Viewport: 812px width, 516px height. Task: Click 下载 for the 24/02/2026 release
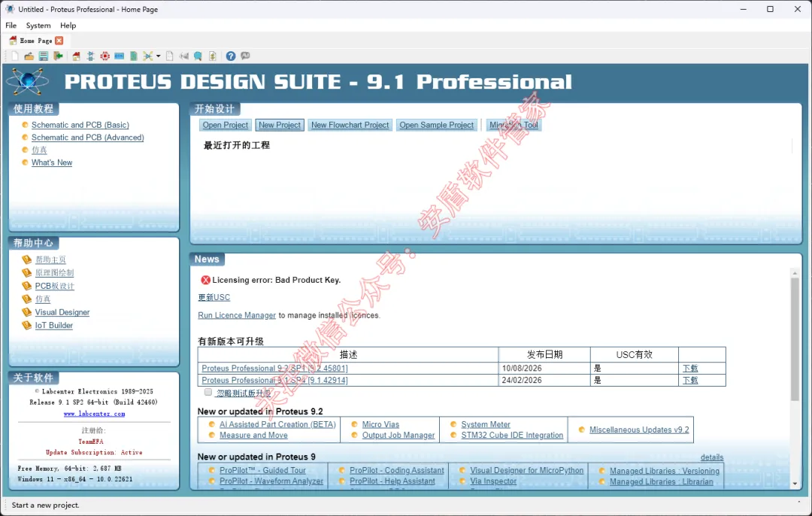click(x=690, y=380)
